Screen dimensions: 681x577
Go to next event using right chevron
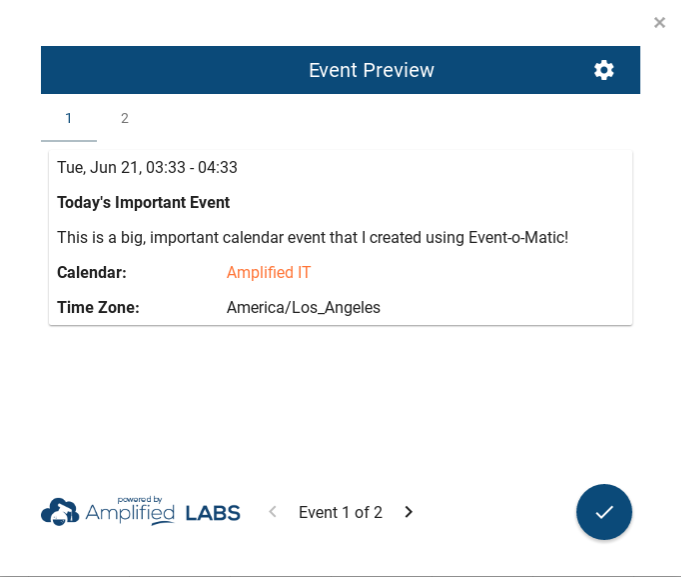click(408, 512)
